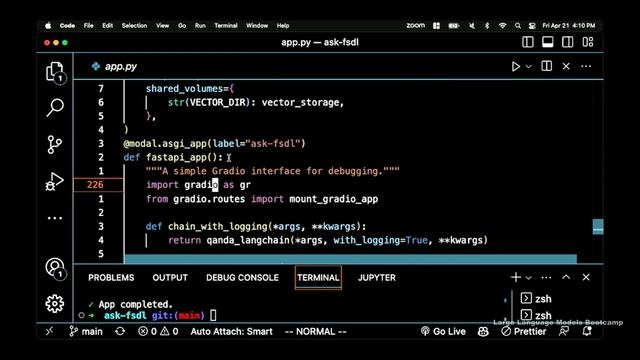Open Customize Layout icon in title bar

click(588, 42)
